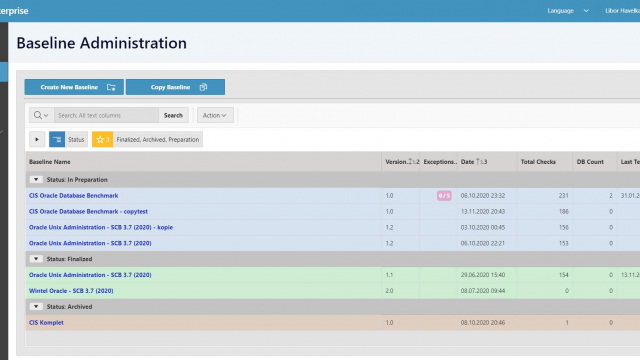Focus the Search: All text columns field
640x360 pixels.
click(x=106, y=116)
